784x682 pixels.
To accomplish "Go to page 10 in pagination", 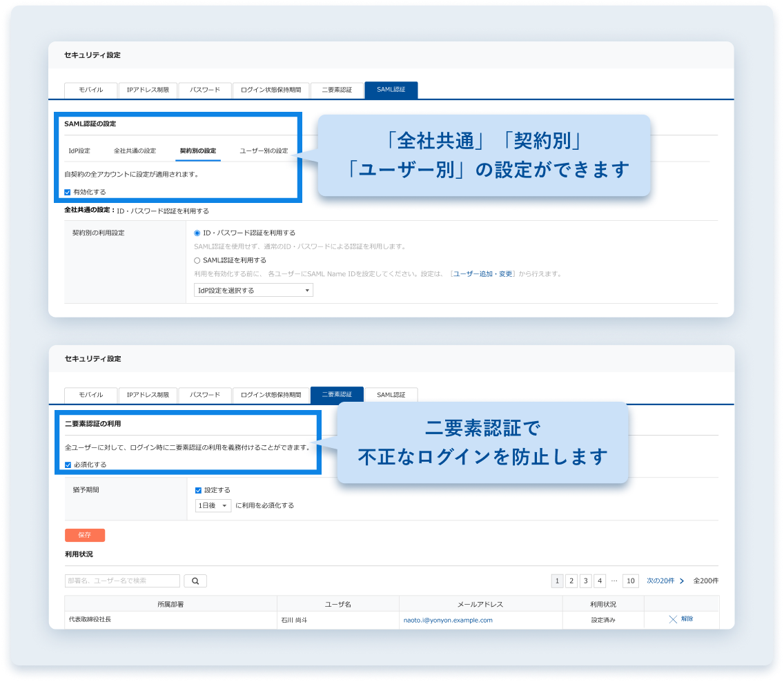I will click(630, 581).
